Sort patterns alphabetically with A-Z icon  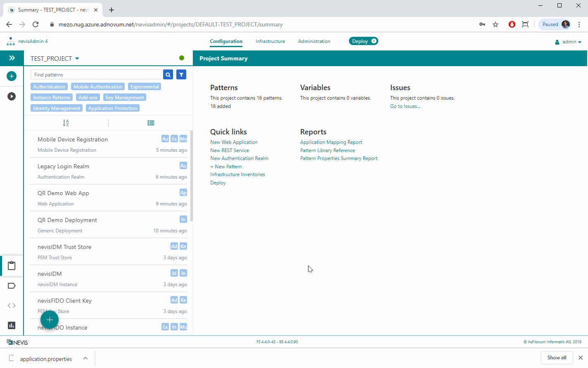coord(66,123)
